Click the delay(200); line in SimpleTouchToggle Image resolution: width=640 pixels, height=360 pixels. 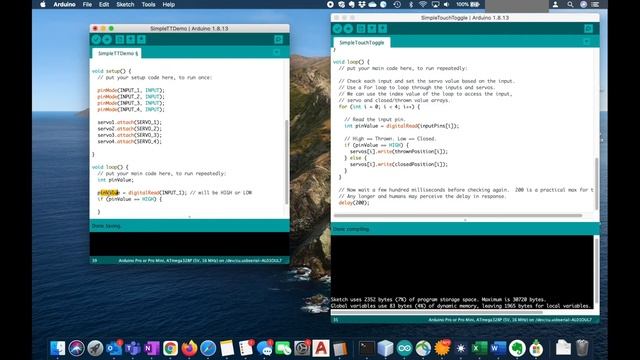(354, 203)
